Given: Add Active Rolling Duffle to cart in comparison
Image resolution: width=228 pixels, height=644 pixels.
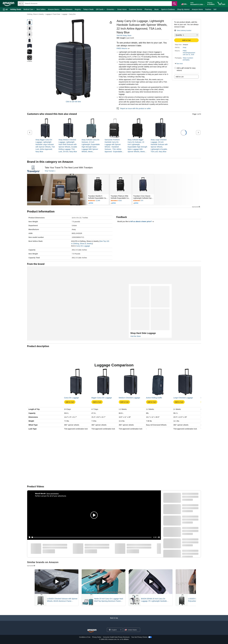Looking at the screenshot, I should [x=152, y=402].
